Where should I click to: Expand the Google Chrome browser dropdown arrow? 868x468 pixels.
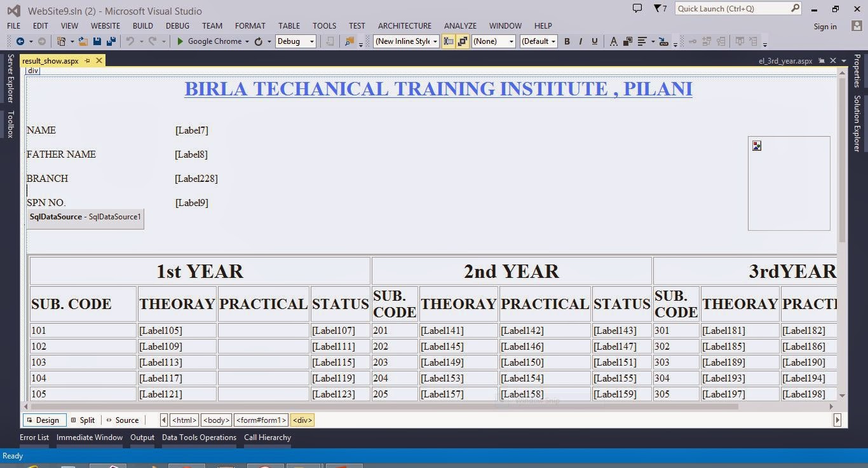pyautogui.click(x=248, y=41)
